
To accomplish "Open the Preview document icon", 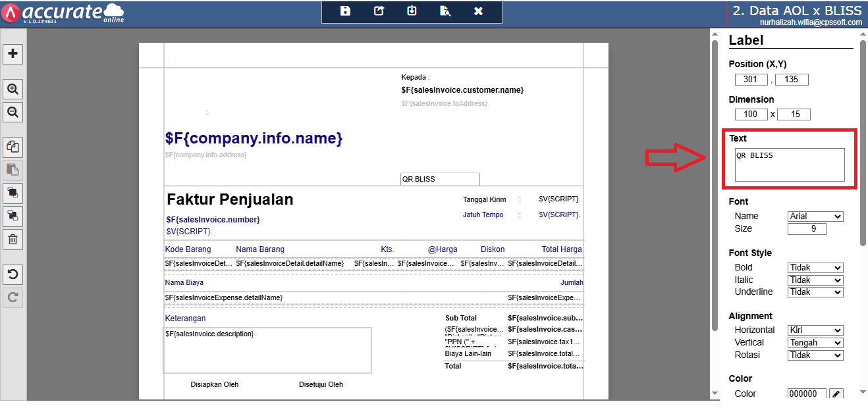I will (446, 11).
